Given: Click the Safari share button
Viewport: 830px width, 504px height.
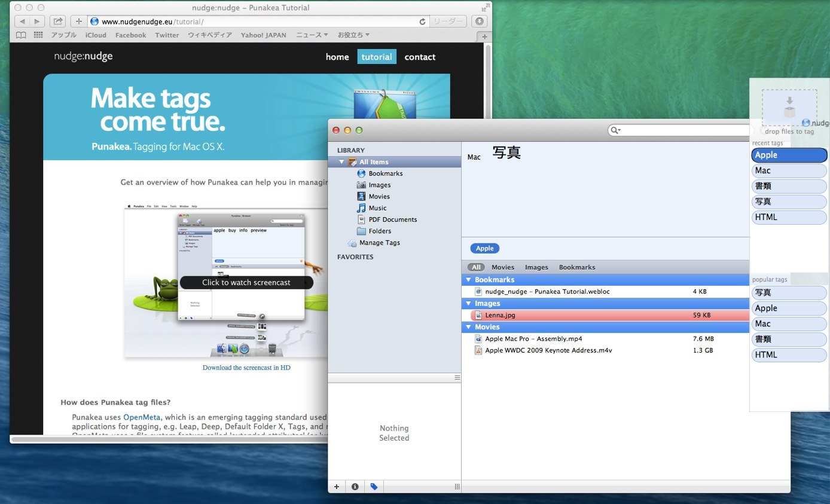Looking at the screenshot, I should click(57, 22).
